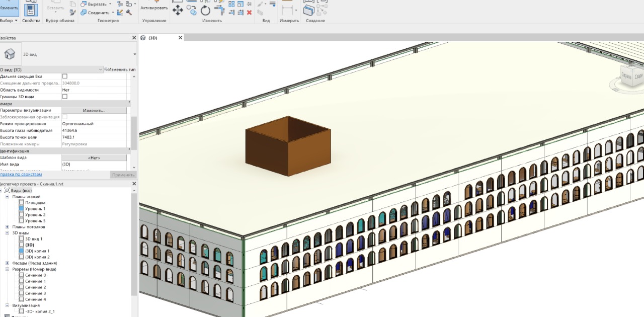Expand the "Планы потолков" tree node
Viewport: 644px width, 317px height.
8,227
